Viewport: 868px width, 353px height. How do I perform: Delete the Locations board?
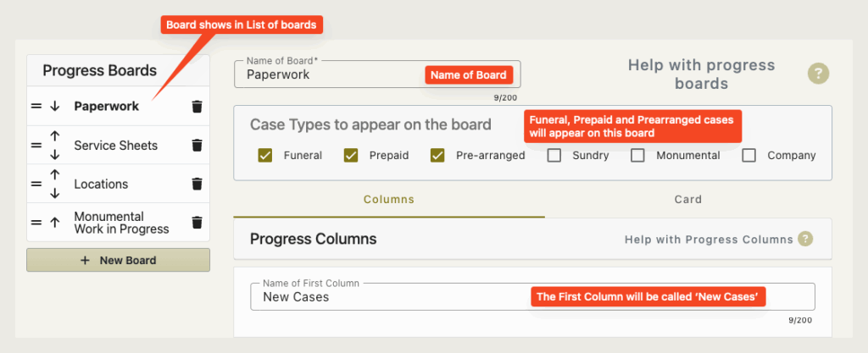[197, 184]
